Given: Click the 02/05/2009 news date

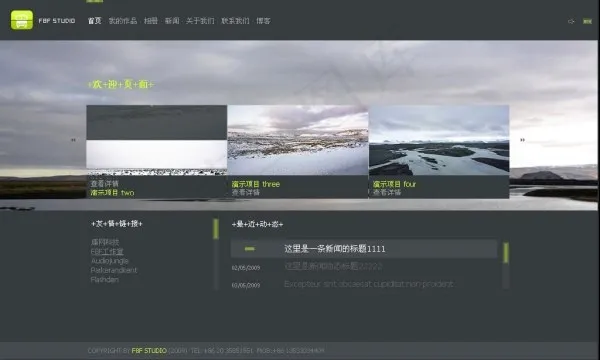Looking at the screenshot, I should coord(246,268).
